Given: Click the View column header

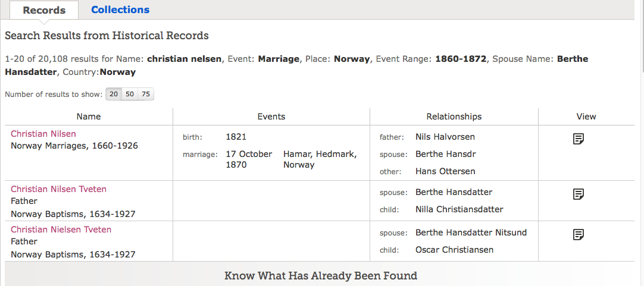Looking at the screenshot, I should [586, 117].
